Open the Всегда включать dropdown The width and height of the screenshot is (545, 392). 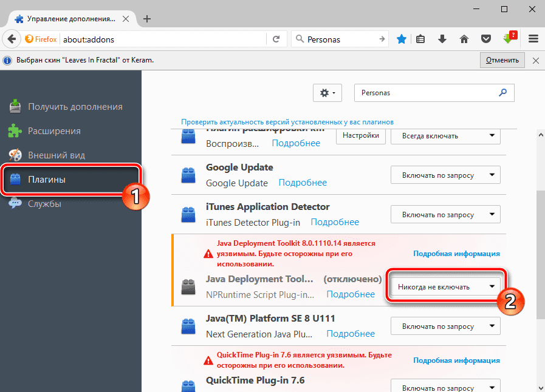tap(445, 136)
